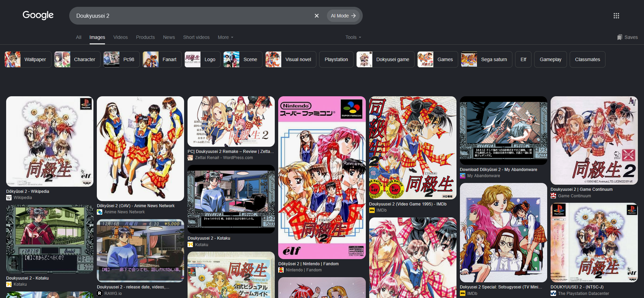Screen dimensions: 644x298
Task: Click the Game Continuum favicon
Action: click(553, 196)
